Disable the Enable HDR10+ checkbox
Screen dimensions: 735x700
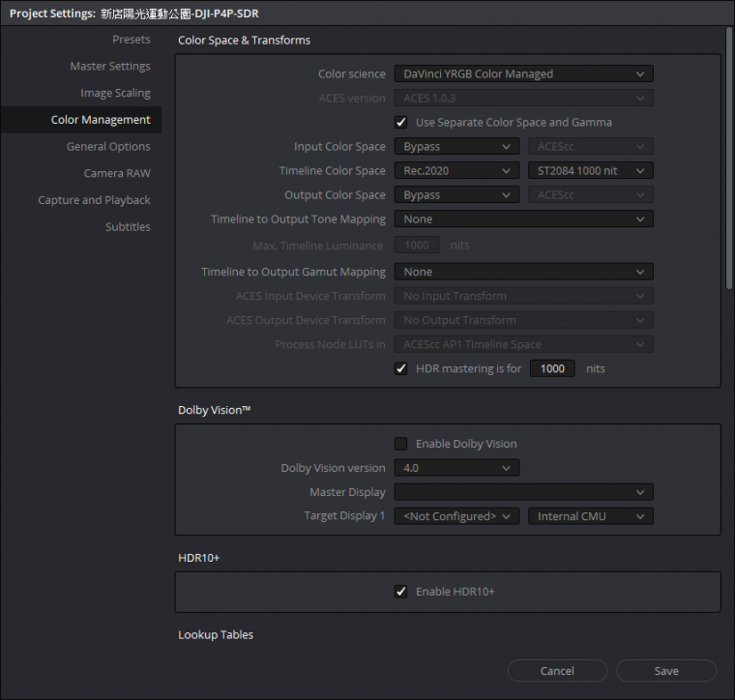point(400,592)
